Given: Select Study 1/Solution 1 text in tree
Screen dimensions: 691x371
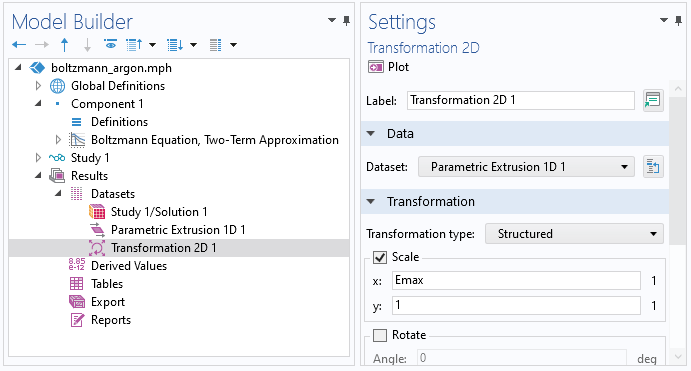Looking at the screenshot, I should click(x=159, y=212).
